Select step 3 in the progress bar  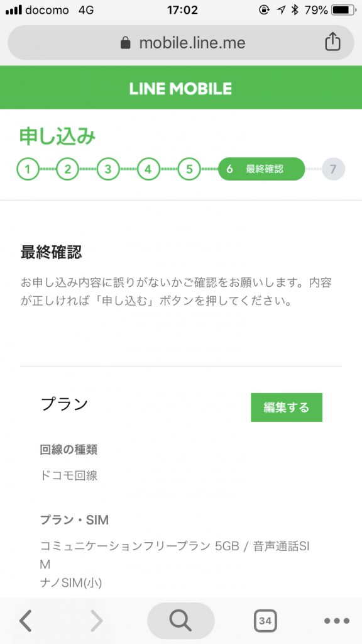[108, 169]
